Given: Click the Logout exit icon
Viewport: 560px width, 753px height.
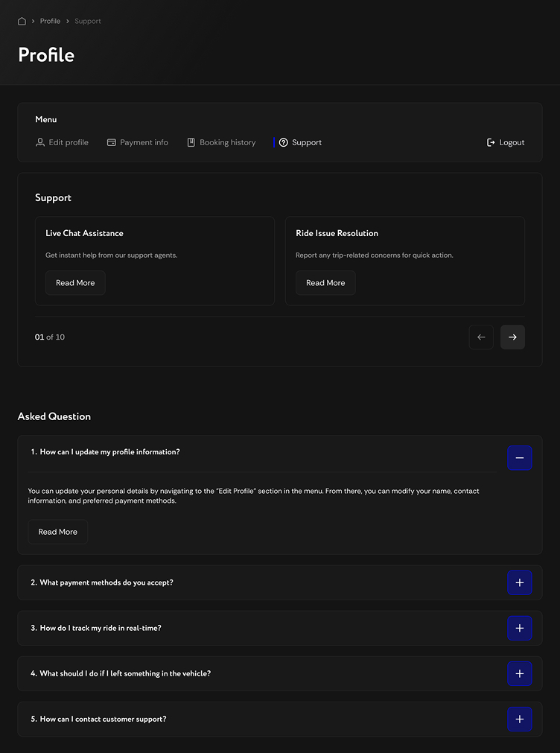Looking at the screenshot, I should 491,142.
